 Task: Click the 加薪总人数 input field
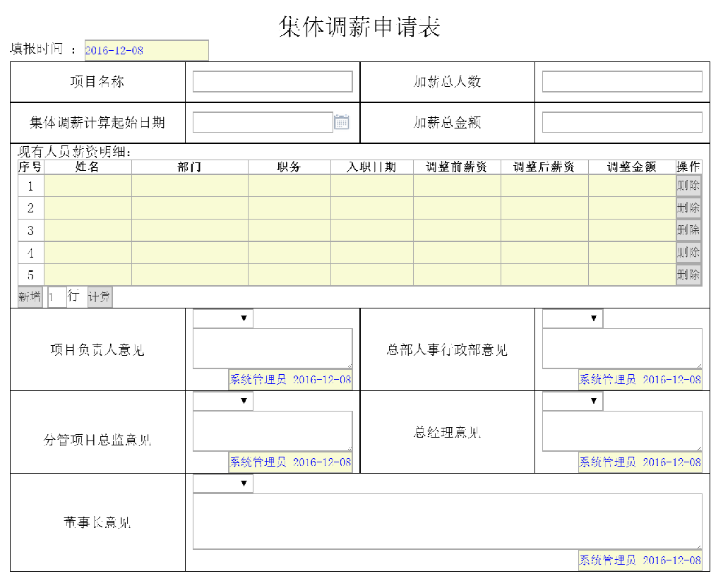(622, 82)
